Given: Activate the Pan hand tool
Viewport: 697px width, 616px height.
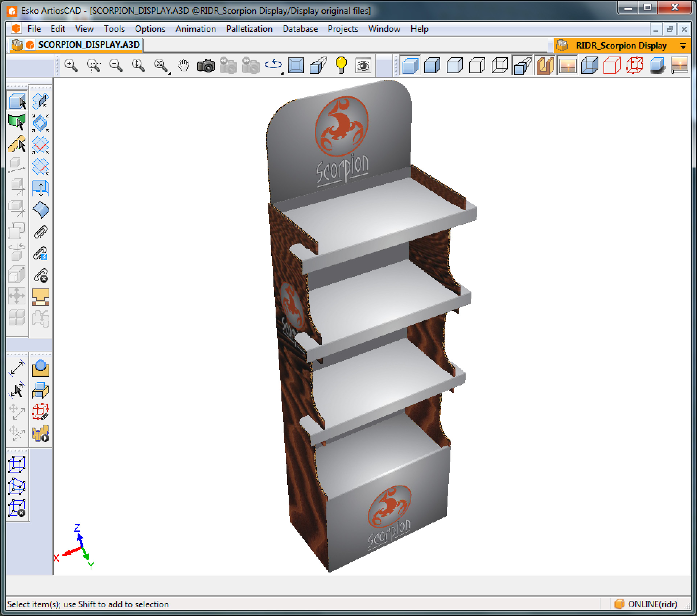Looking at the screenshot, I should 183,65.
